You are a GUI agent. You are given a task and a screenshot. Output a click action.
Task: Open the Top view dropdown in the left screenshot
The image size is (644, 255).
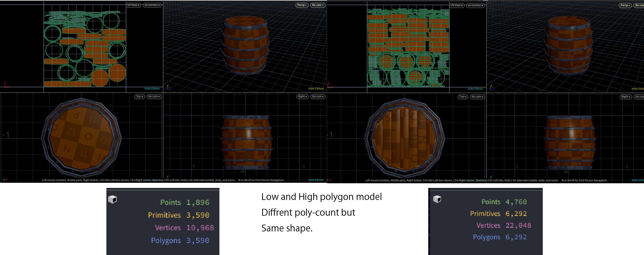[140, 97]
